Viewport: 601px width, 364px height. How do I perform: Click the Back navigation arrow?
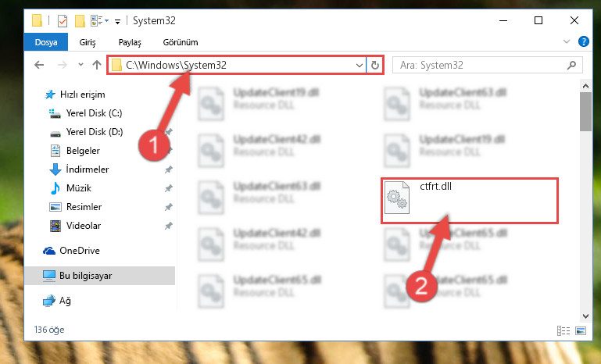tap(39, 65)
